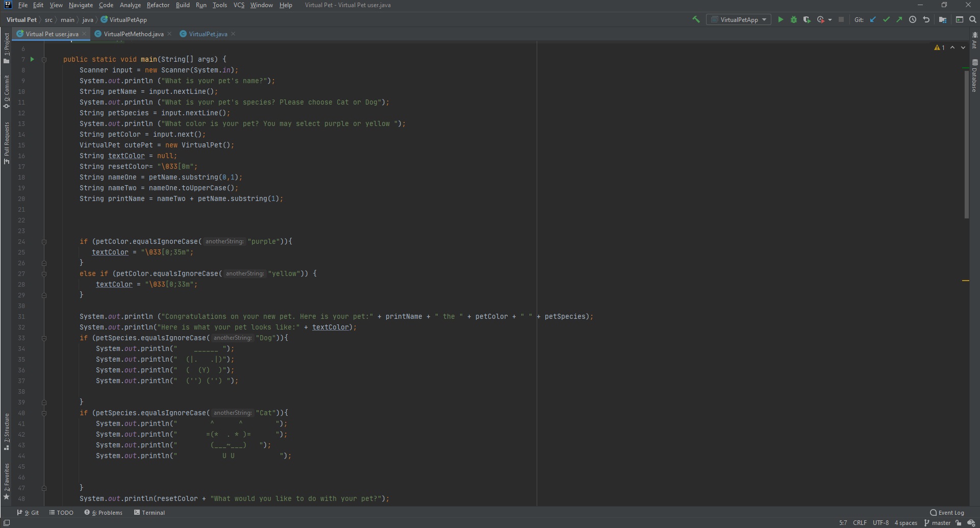Open the master Git branch popup
Image resolution: width=980 pixels, height=528 pixels.
(937, 523)
